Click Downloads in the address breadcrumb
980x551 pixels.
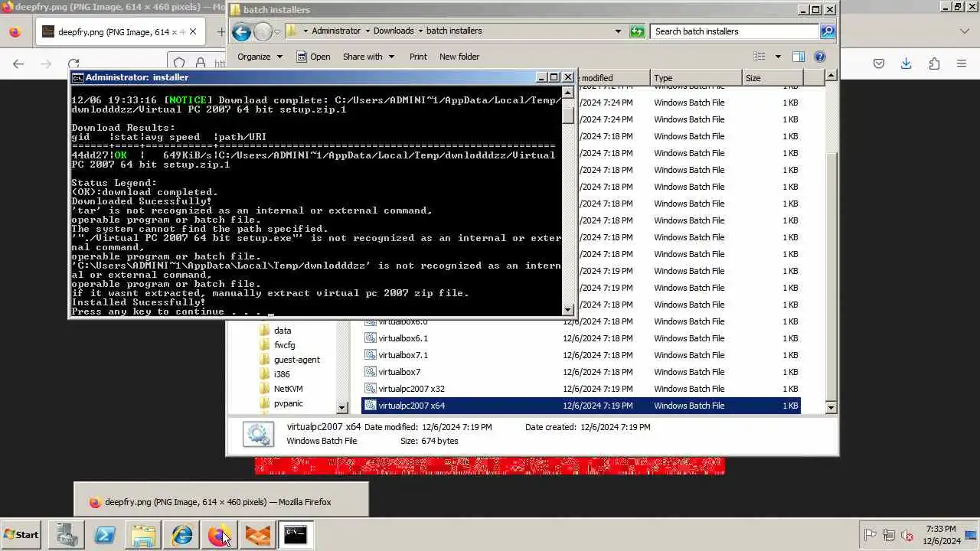click(394, 31)
